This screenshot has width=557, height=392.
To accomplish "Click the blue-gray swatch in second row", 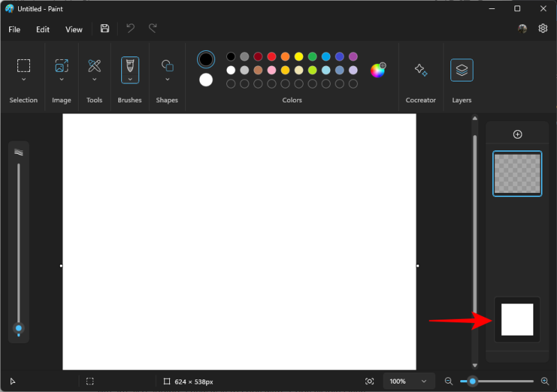I will [x=340, y=70].
